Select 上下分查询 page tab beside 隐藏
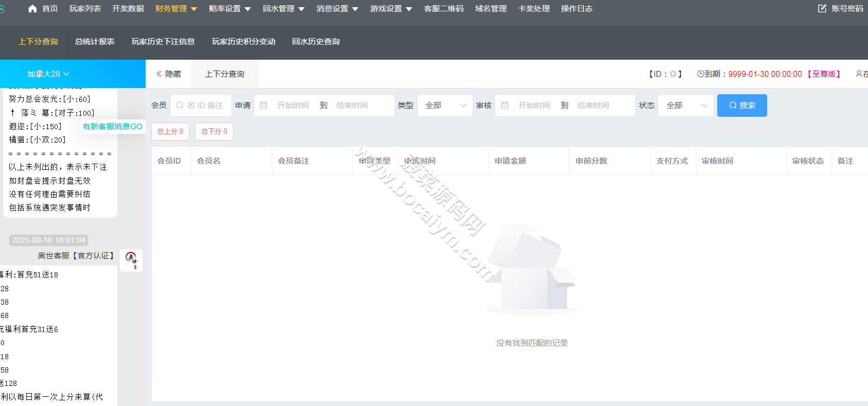The image size is (868, 406). (x=225, y=74)
